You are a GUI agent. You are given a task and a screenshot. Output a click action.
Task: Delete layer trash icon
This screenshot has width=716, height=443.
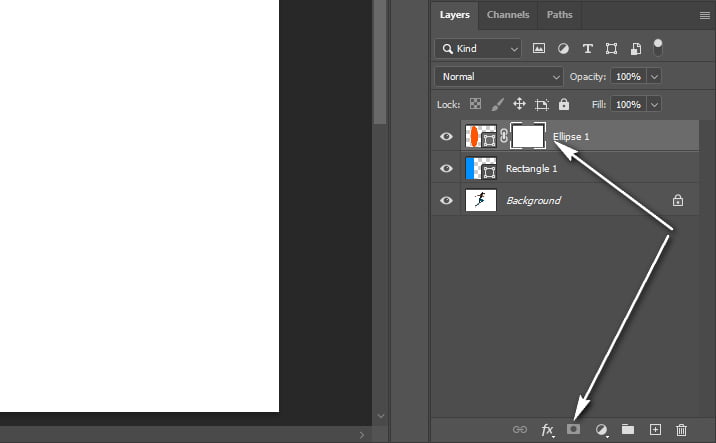pos(681,429)
